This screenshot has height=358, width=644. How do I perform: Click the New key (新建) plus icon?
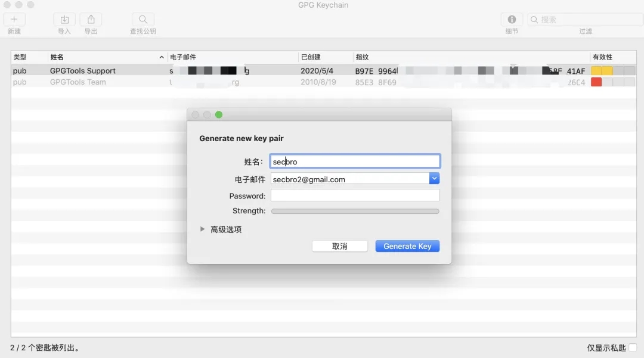pyautogui.click(x=14, y=20)
